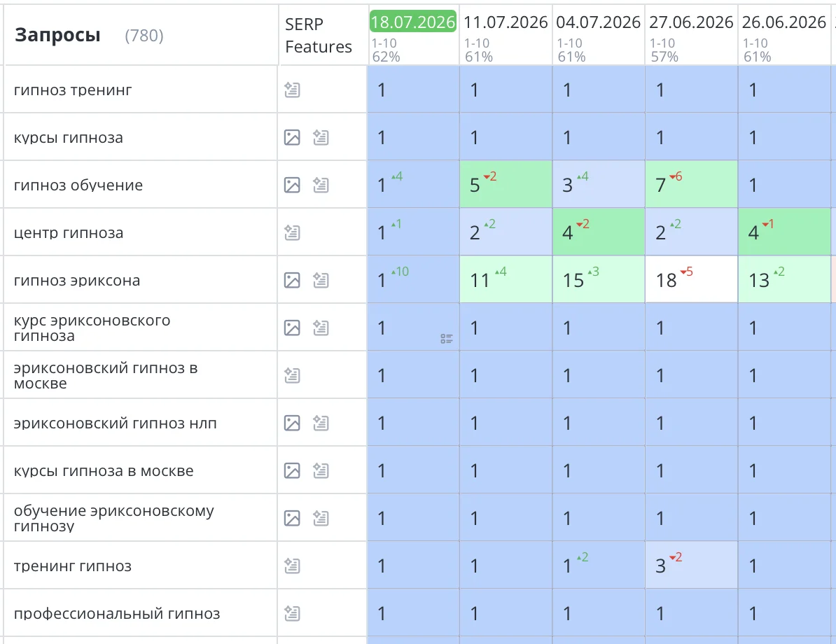Click image icon for эриксоновский гипноз нлп
Screen dimensions: 836x644
(292, 423)
